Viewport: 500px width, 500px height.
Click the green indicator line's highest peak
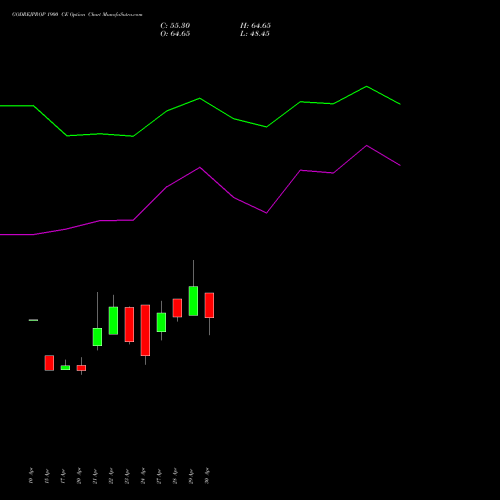tap(366, 87)
